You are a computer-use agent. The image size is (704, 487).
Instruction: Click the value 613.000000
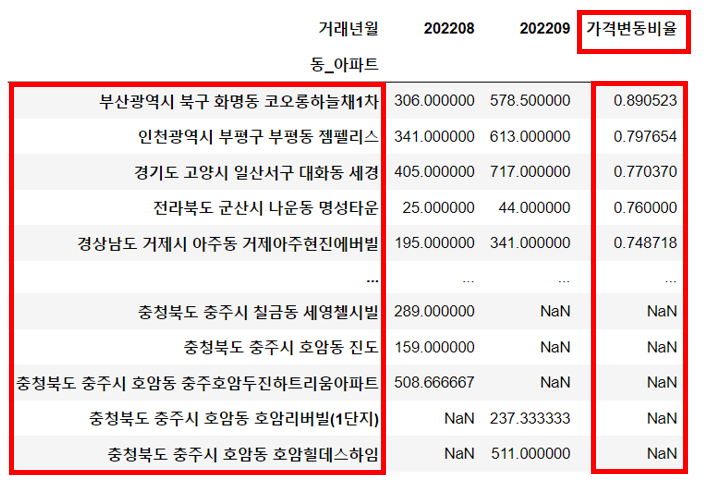(x=530, y=136)
